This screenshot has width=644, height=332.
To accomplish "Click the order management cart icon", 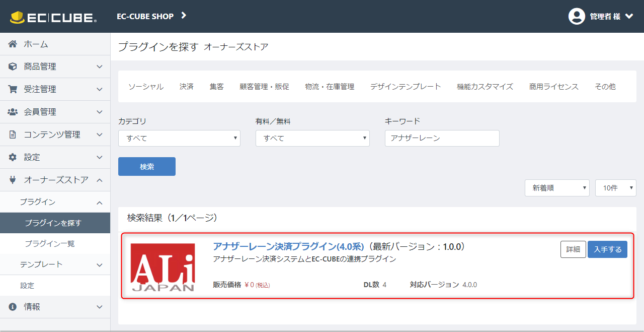I will point(13,89).
